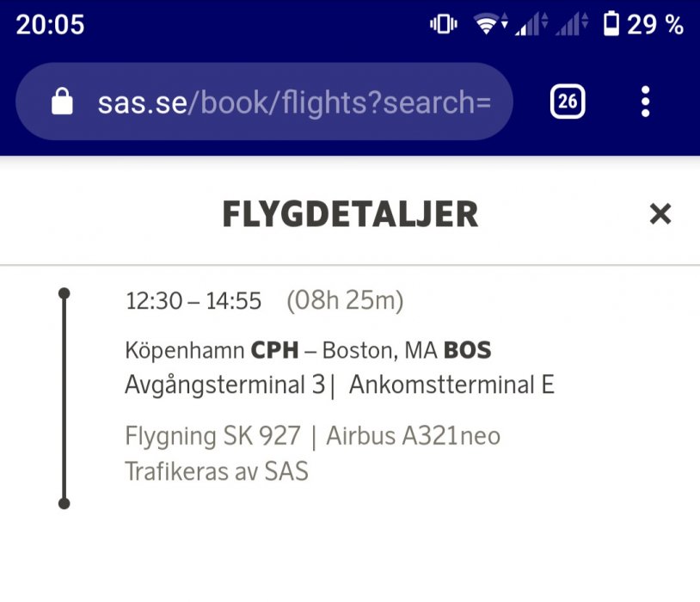Image resolution: width=700 pixels, height=602 pixels.
Task: Close the Flygdetaljer panel
Action: point(660,213)
